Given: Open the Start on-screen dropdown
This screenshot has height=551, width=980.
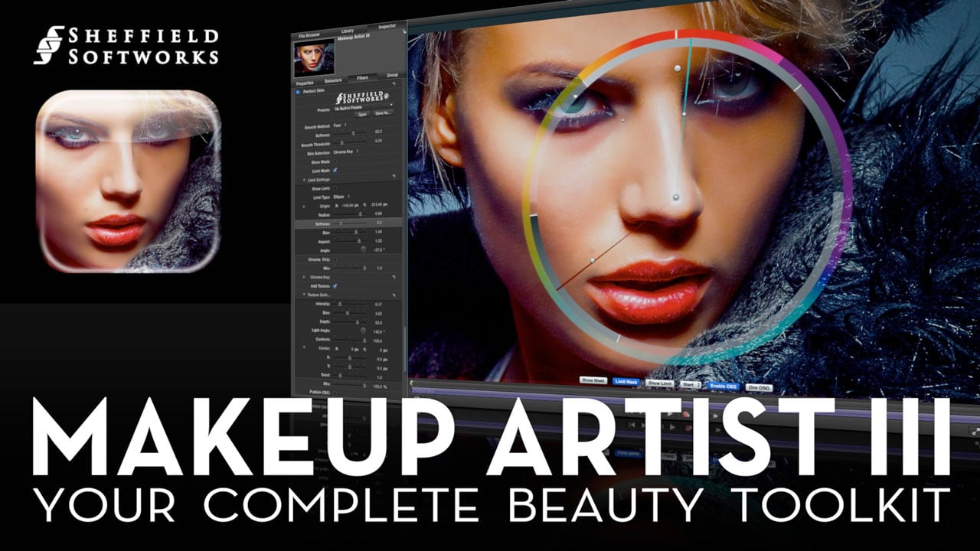Looking at the screenshot, I should tap(691, 384).
